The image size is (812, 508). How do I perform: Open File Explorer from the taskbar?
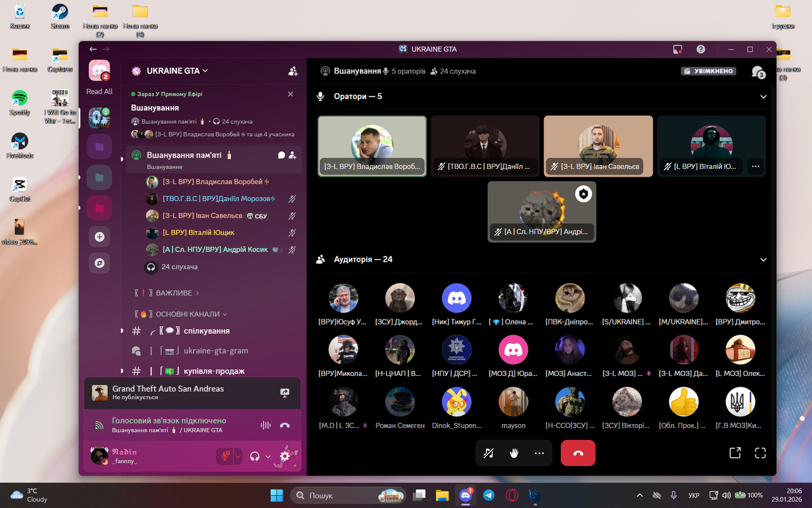[442, 495]
